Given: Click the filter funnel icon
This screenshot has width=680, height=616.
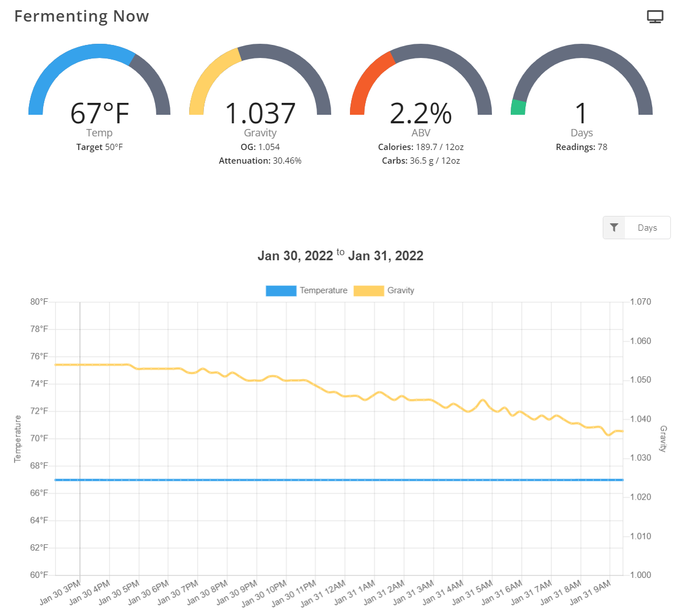Looking at the screenshot, I should pos(614,228).
